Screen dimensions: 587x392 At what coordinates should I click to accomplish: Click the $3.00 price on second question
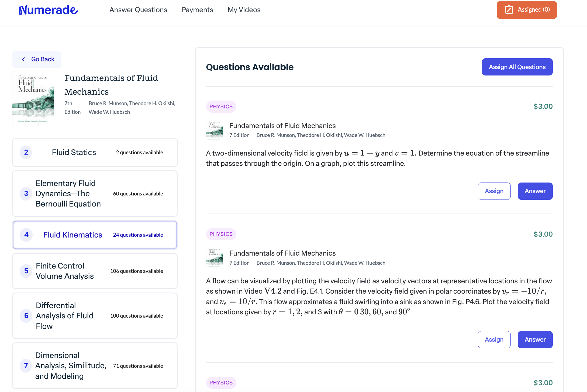pyautogui.click(x=543, y=234)
